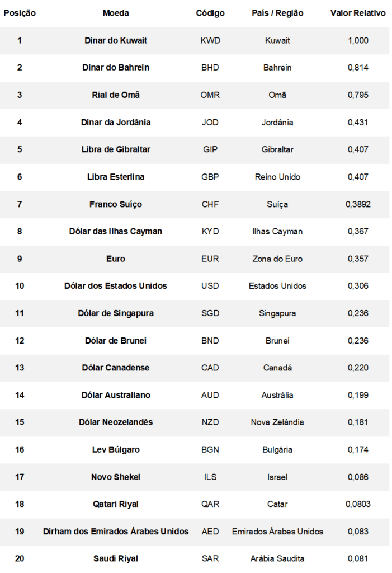Select the KWD currency code cell
Viewport: 392px width, 573px height.
pyautogui.click(x=210, y=40)
